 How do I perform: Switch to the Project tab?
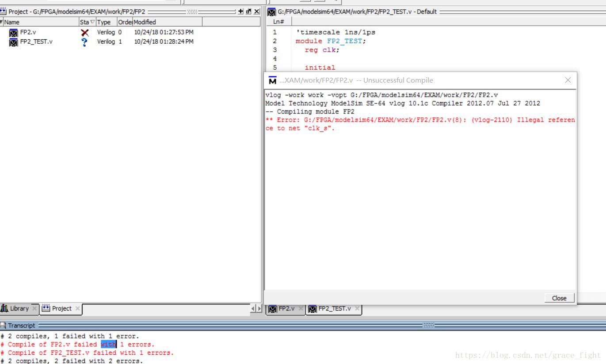point(61,308)
